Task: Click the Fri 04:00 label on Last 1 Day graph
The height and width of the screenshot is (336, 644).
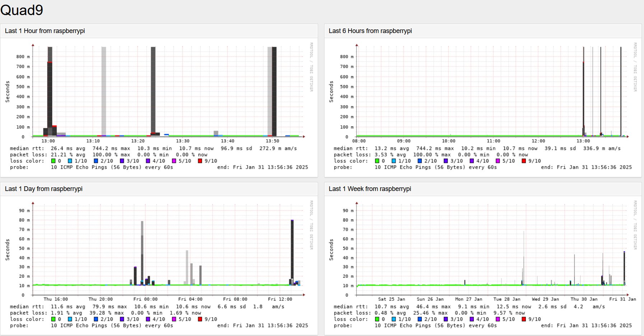Action: click(190, 299)
